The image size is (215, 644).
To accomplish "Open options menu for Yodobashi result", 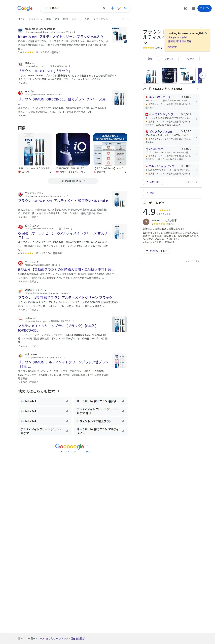I will pos(65,95).
